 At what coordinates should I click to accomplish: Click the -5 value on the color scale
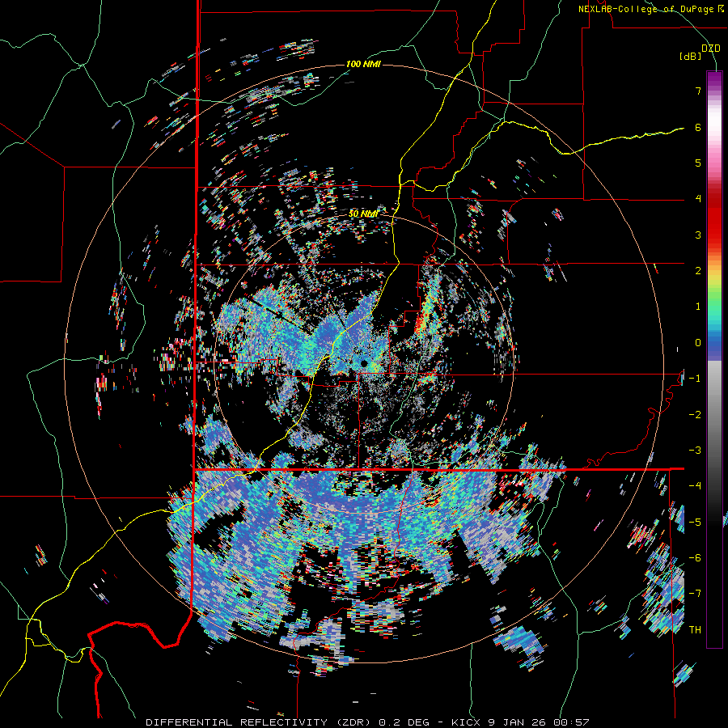(x=695, y=522)
